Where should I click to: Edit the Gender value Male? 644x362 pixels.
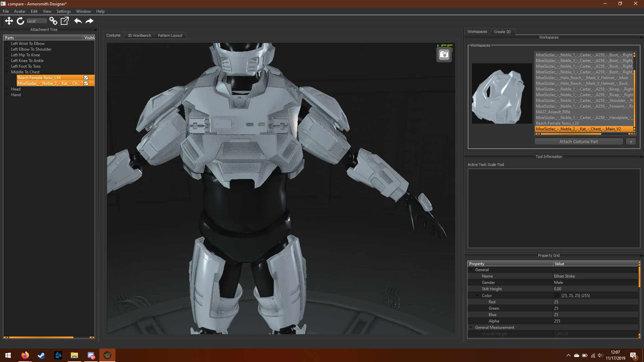point(596,283)
